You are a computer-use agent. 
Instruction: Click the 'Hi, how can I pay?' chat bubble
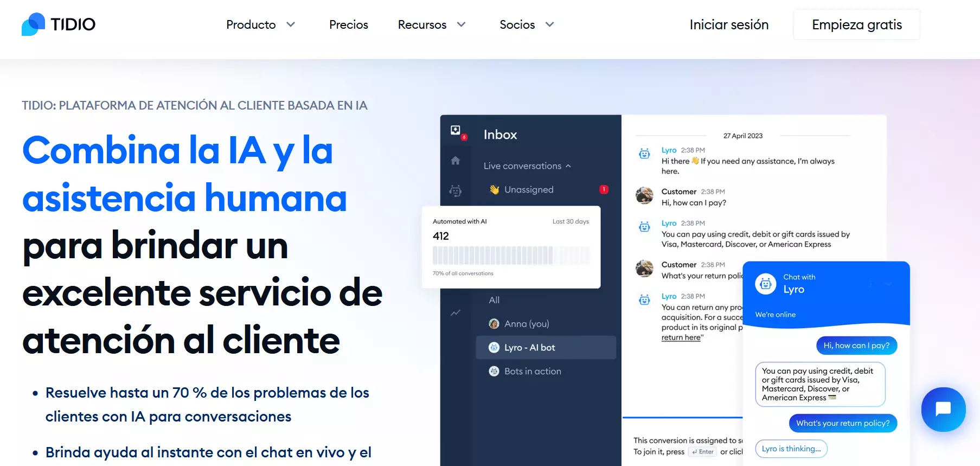coord(856,346)
